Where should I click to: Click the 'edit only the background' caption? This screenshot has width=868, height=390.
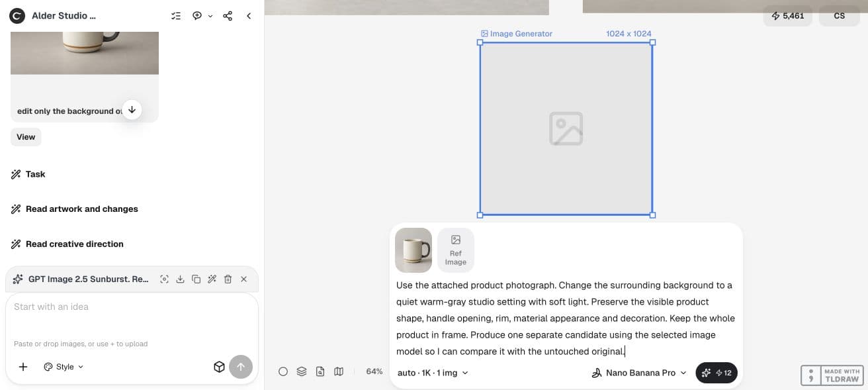(69, 111)
